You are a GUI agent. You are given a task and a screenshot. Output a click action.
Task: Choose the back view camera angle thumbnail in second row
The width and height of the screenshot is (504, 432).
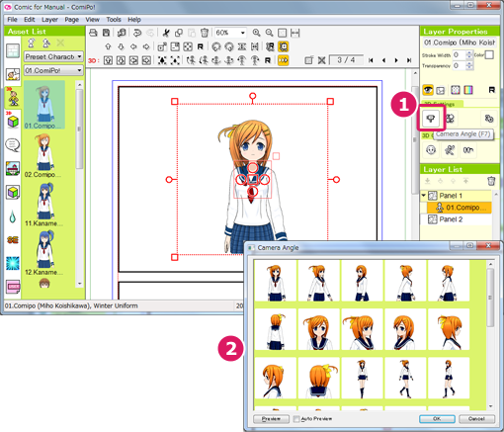tap(276, 329)
